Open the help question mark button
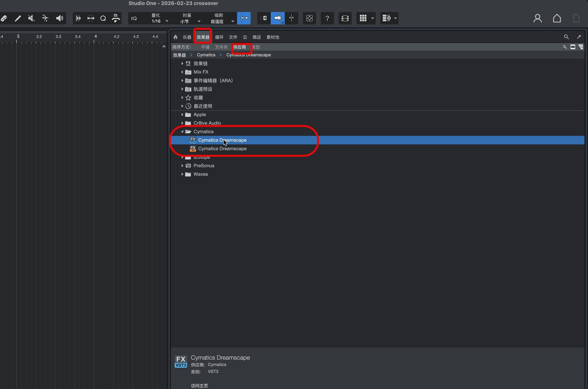 coord(327,18)
